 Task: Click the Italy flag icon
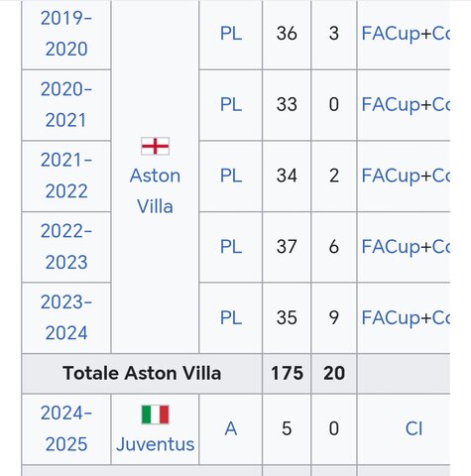(155, 415)
